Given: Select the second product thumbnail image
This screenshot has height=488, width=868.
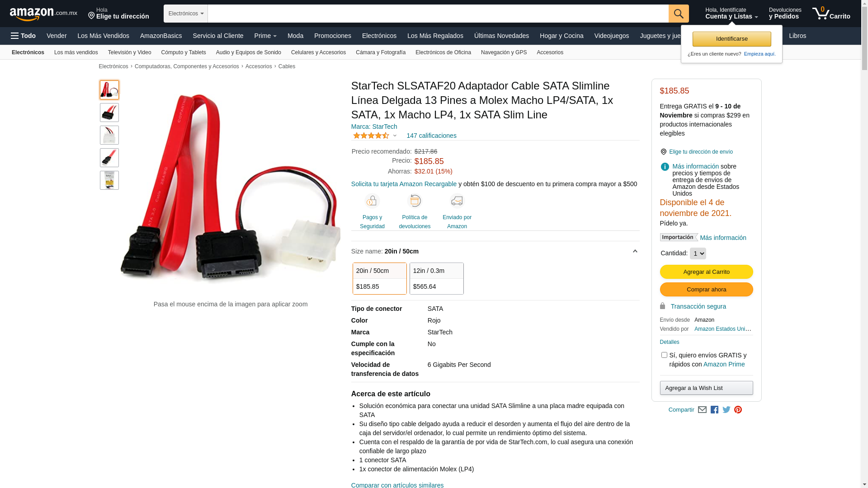Looking at the screenshot, I should pyautogui.click(x=109, y=113).
